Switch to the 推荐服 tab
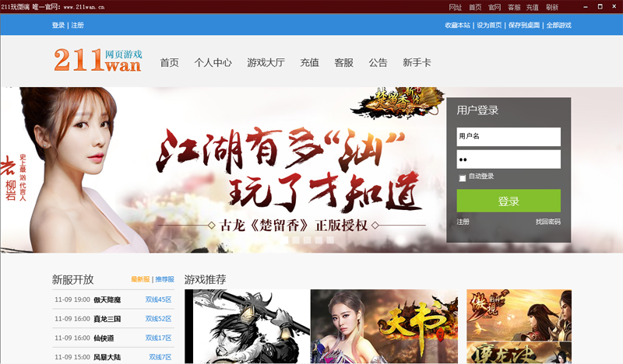Viewport: 623px width, 364px height. (165, 279)
